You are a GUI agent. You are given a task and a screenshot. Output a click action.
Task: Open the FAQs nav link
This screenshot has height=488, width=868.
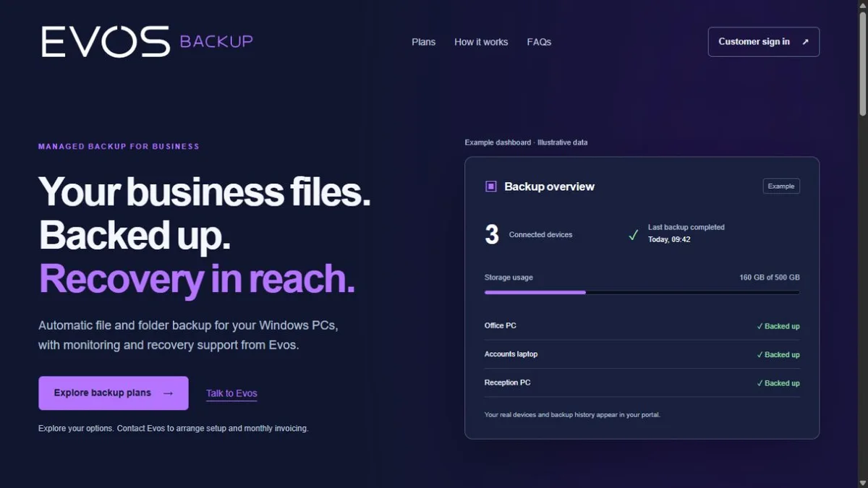[539, 42]
